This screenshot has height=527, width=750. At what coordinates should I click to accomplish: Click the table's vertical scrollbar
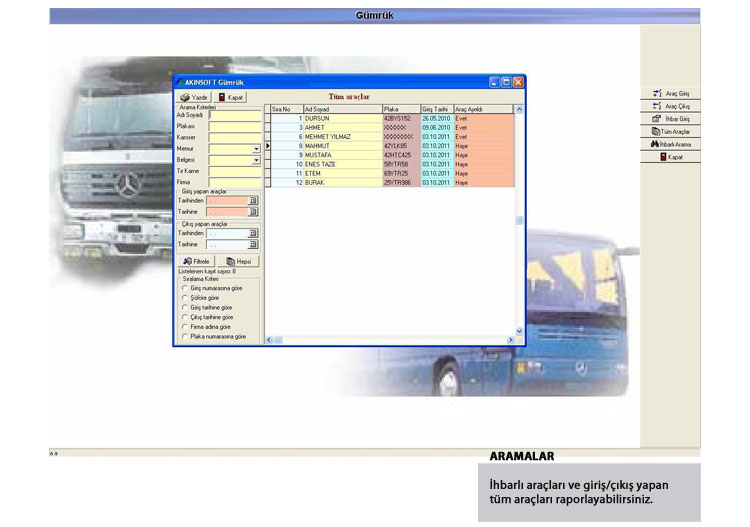click(x=519, y=220)
